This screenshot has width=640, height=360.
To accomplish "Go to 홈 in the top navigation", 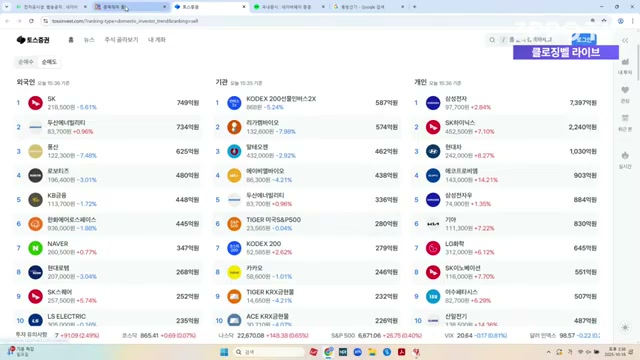I will (x=71, y=40).
